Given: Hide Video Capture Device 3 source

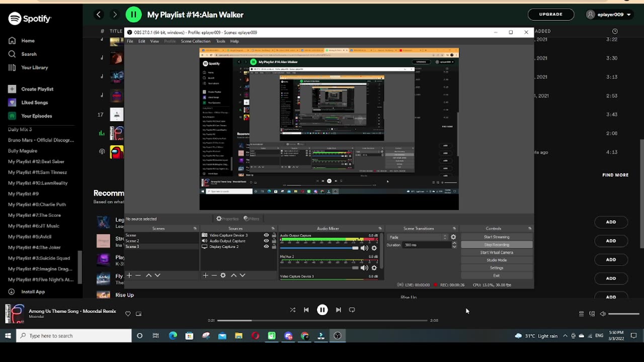Looking at the screenshot, I should (266, 235).
